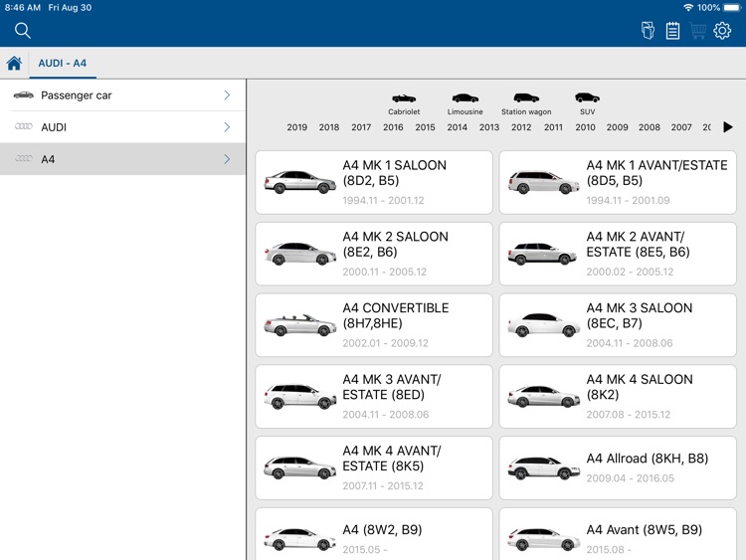This screenshot has width=746, height=560.
Task: Expand the A4 row chevron
Action: click(x=227, y=159)
